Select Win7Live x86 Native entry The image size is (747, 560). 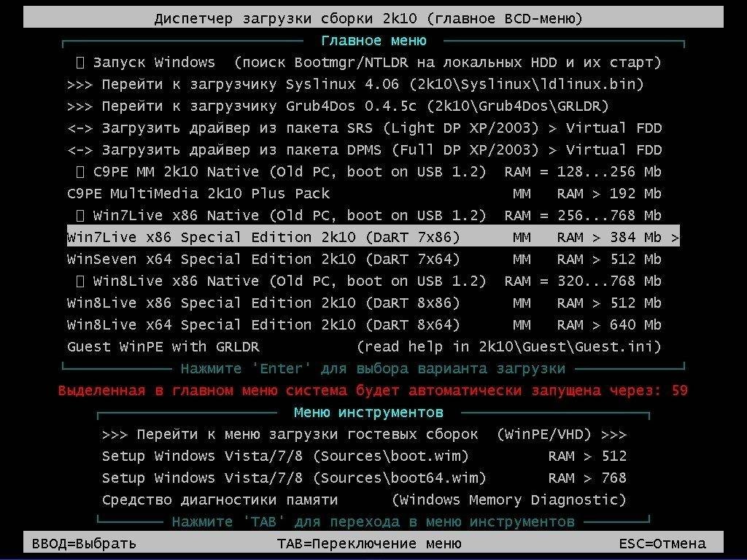368,216
